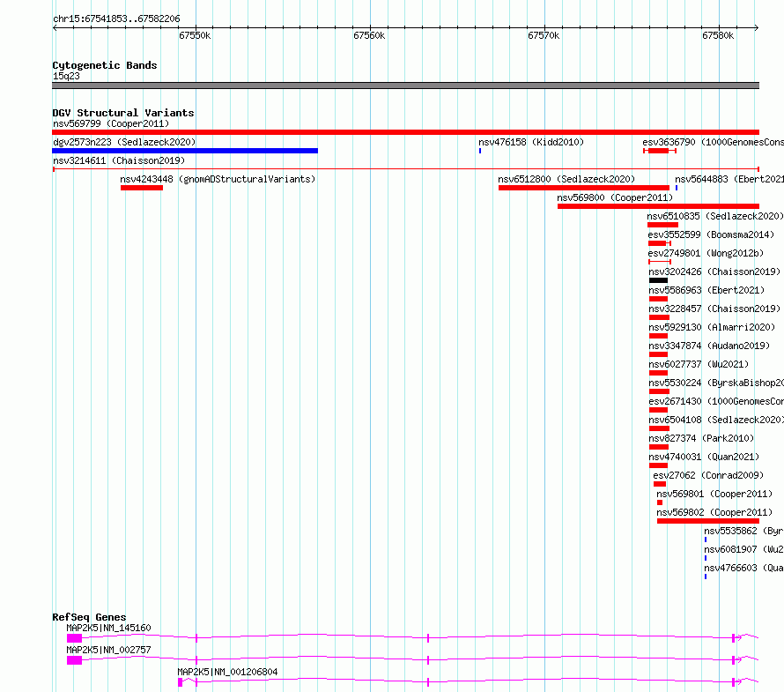Click the 15q23 cytoband label

66,76
